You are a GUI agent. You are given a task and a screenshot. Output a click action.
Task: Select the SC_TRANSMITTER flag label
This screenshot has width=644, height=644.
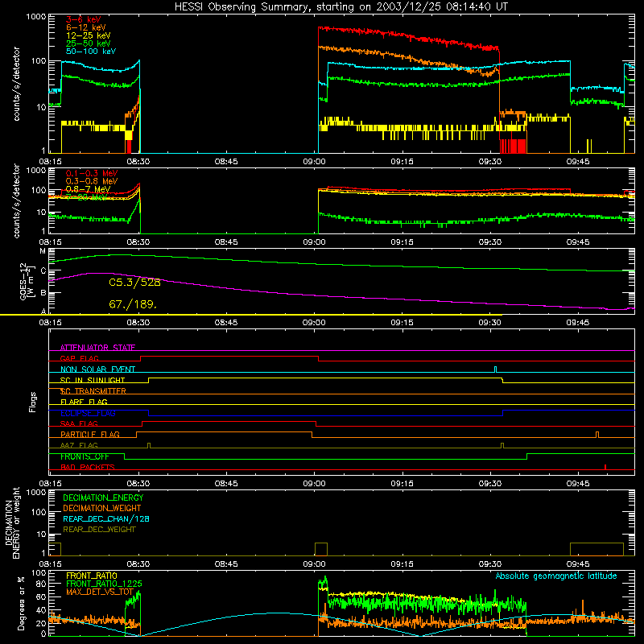tap(93, 390)
